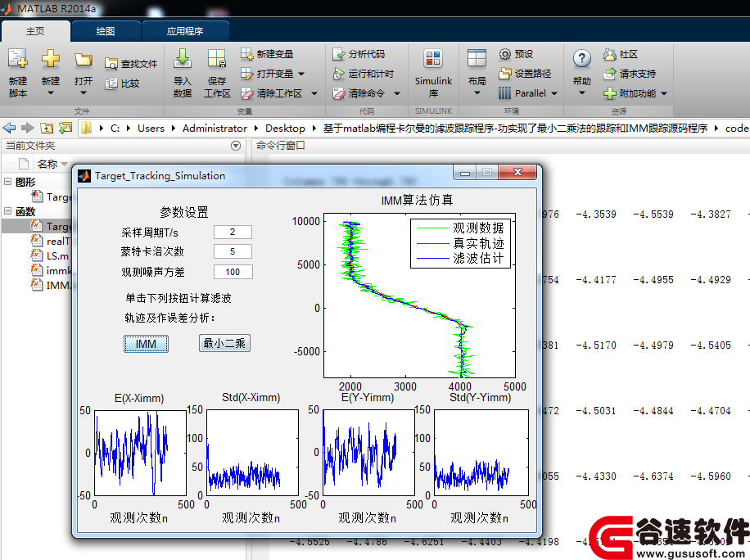
Task: Click the browse for folder icon
Action: click(x=65, y=129)
